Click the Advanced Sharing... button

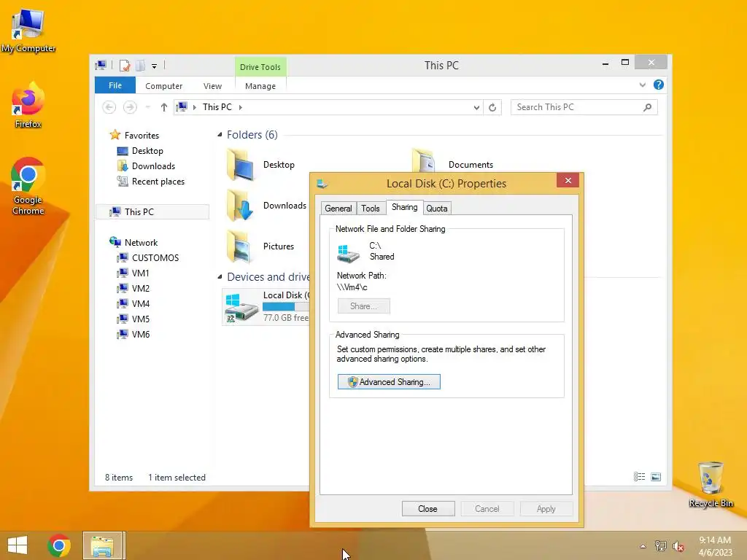coord(389,382)
